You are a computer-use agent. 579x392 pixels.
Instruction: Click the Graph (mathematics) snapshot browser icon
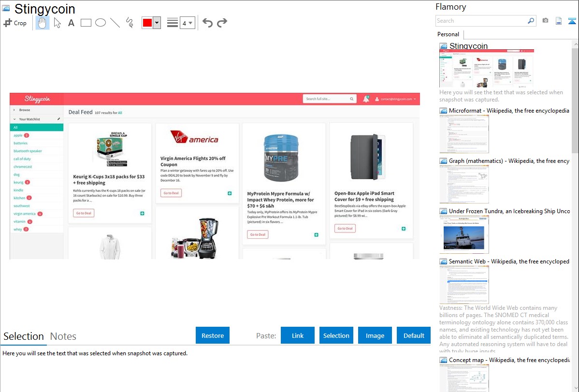443,161
